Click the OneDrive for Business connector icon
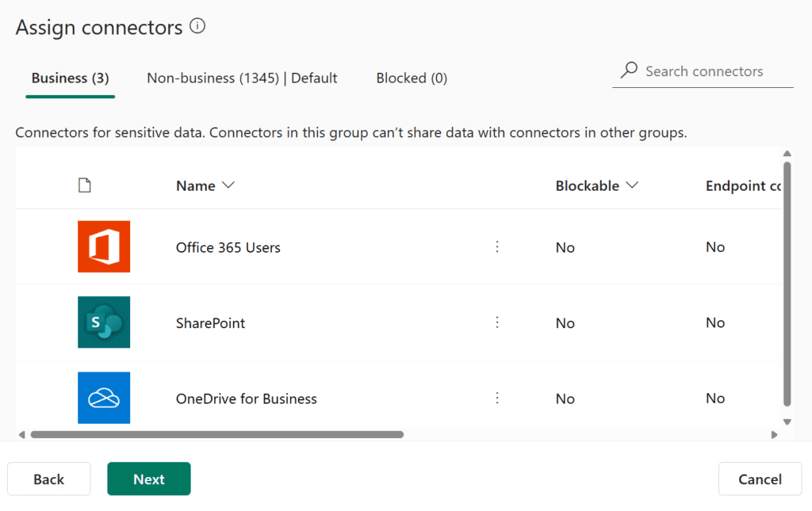812x511 pixels. 104,398
